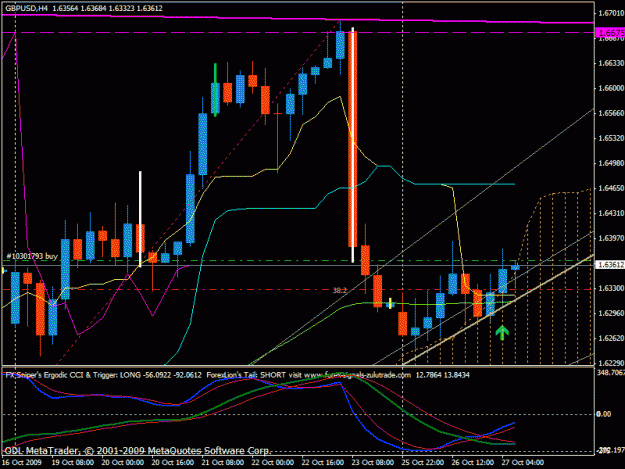The width and height of the screenshot is (625, 469).
Task: Click the 23 Oct 08:00 time label
Action: tap(372, 463)
